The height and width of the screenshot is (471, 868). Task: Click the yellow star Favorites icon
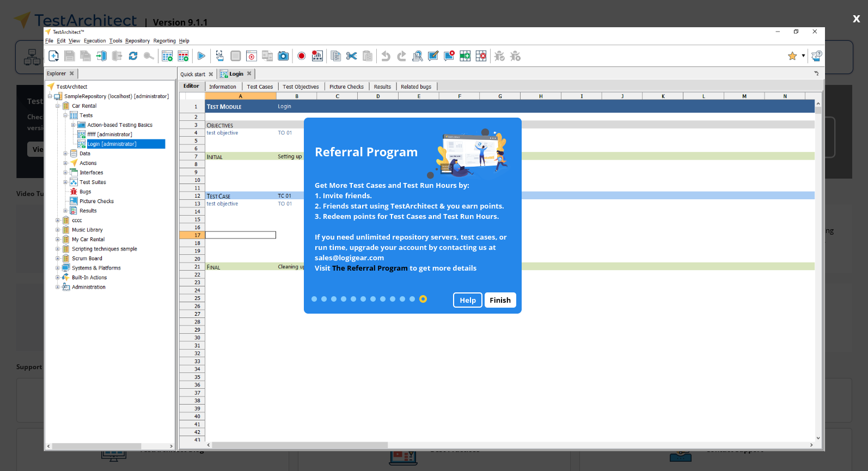tap(792, 56)
